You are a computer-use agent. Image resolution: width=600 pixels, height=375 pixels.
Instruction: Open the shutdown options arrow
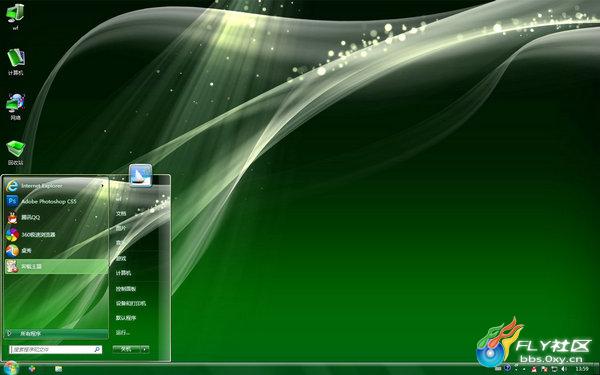coord(144,349)
